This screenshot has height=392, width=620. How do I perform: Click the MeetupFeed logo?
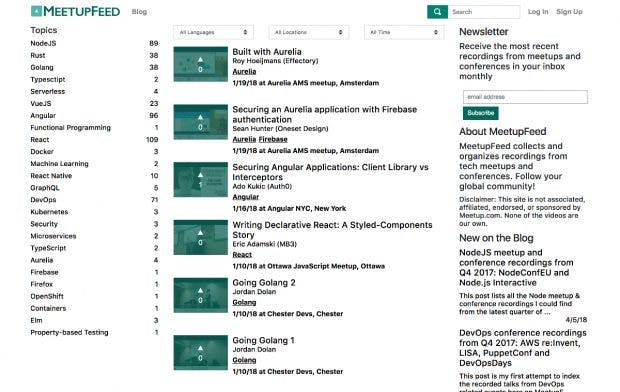pos(75,11)
